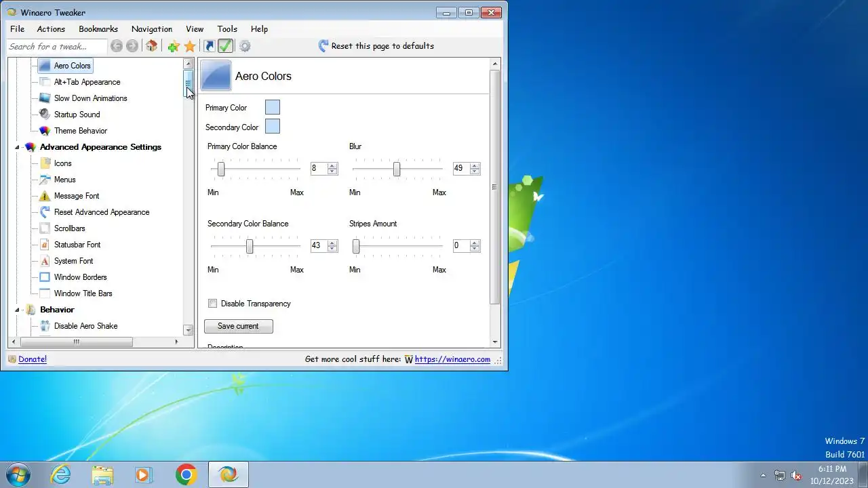Screen dimensions: 868x488
Task: Decrease the Blur spinner value
Action: 475,171
